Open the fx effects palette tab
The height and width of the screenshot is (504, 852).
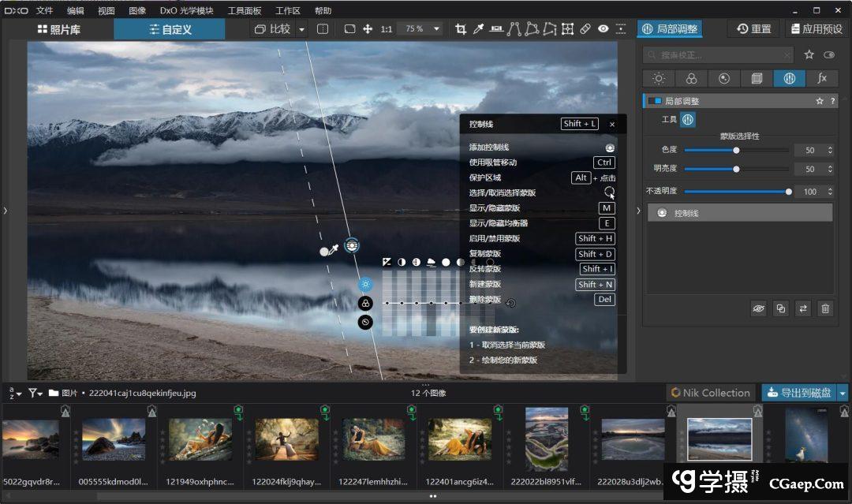821,78
